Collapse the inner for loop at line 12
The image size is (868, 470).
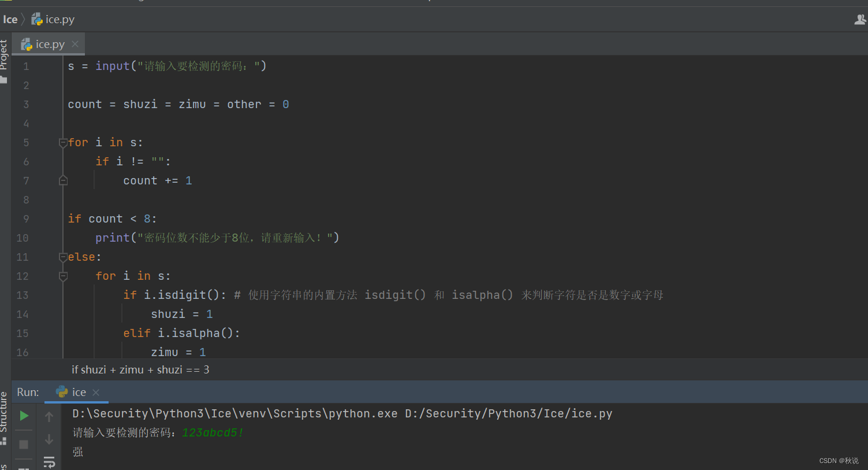tap(63, 276)
